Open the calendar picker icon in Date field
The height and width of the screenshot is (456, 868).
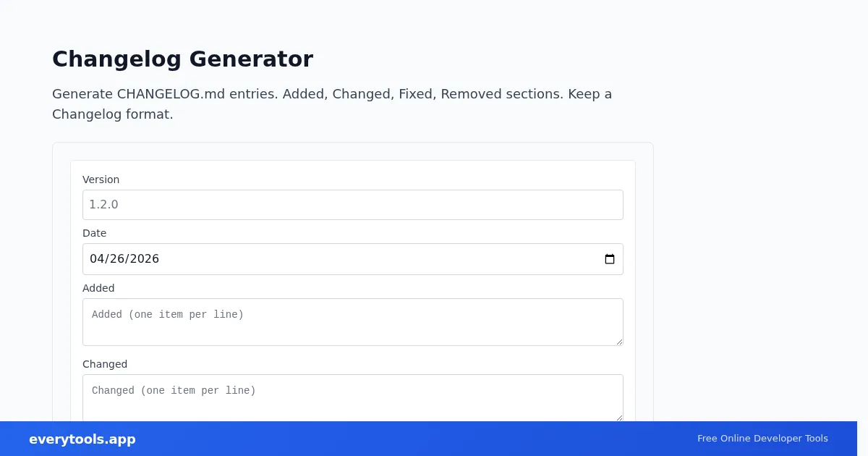tap(610, 259)
